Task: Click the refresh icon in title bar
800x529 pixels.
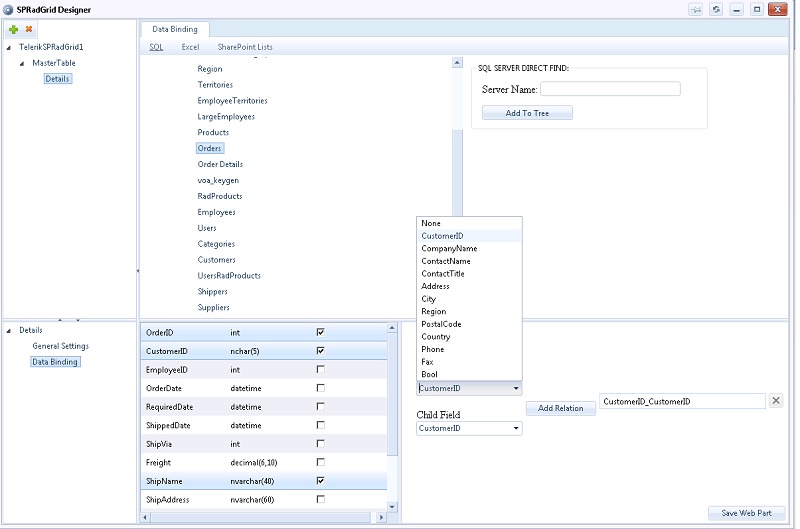Action: click(716, 9)
